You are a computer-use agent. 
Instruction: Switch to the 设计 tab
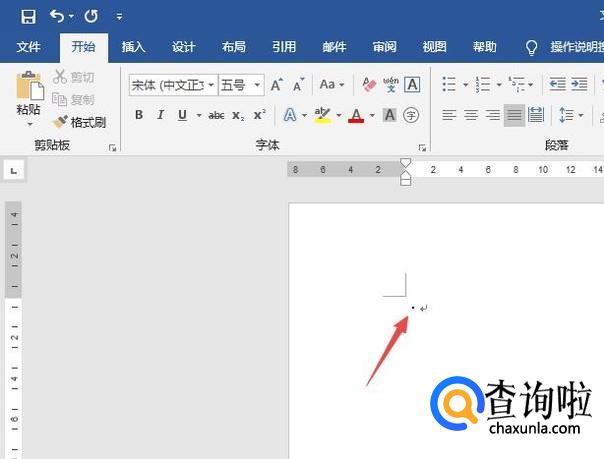pos(183,47)
